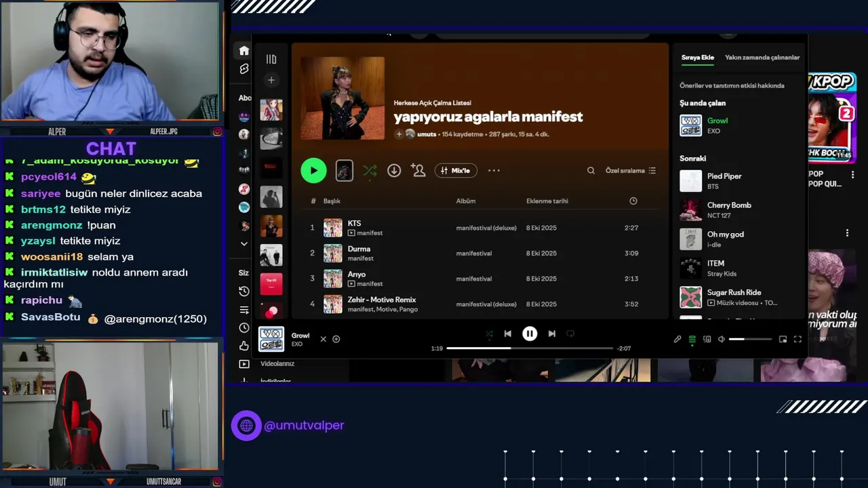Open the YouTube liked videos thumbs-up icon
The width and height of the screenshot is (868, 488).
244,346
